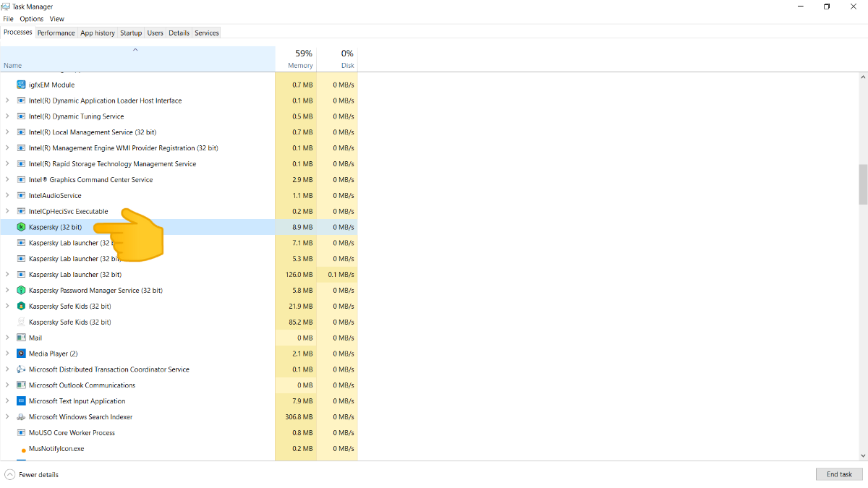Switch to the Details tab
The image size is (868, 488).
pos(179,33)
